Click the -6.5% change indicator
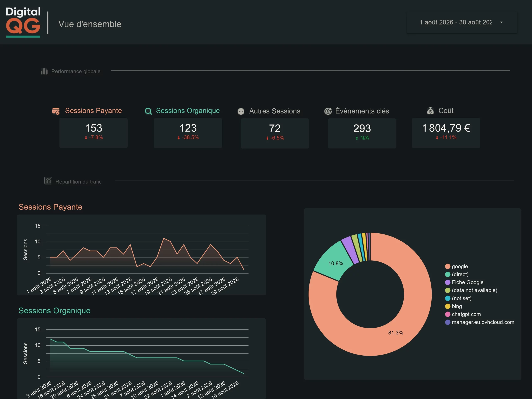 point(275,138)
